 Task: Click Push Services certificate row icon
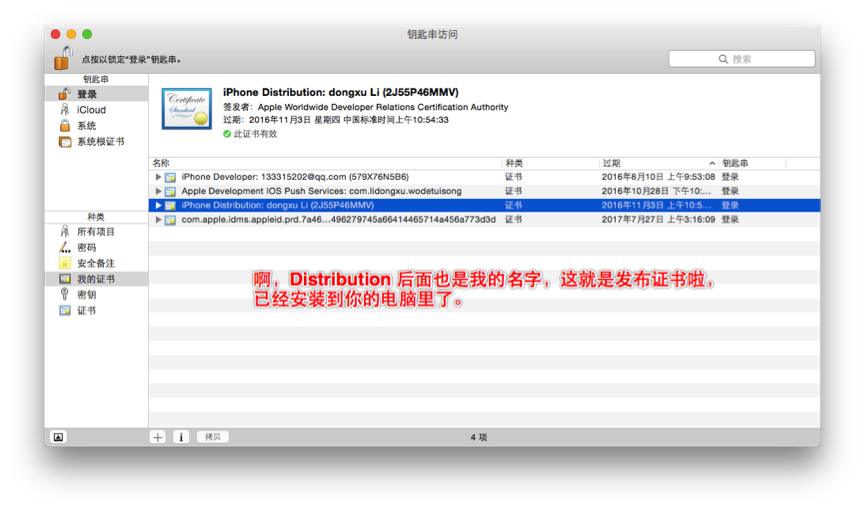point(170,191)
